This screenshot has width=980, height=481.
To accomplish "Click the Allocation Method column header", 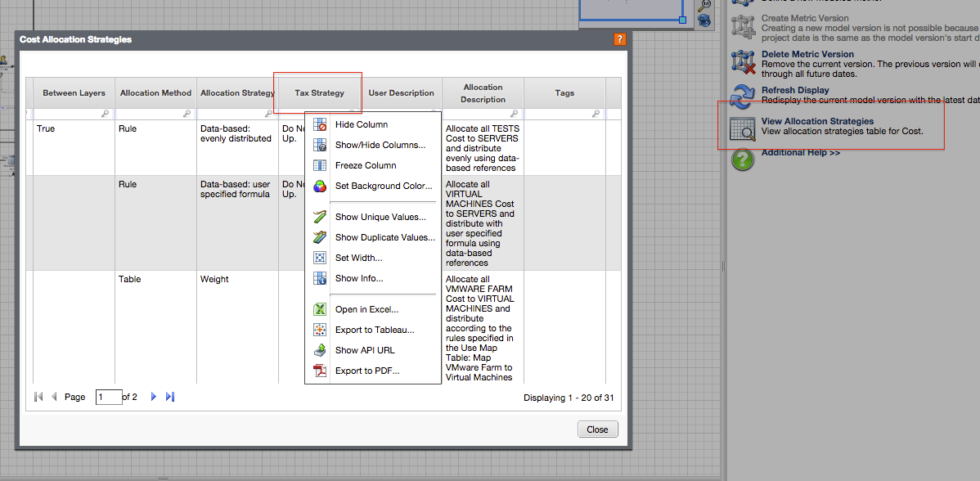I will tap(155, 93).
